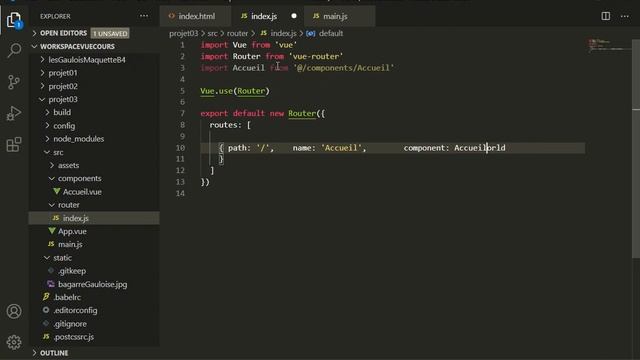Open the Search view in activity bar

pos(14,50)
